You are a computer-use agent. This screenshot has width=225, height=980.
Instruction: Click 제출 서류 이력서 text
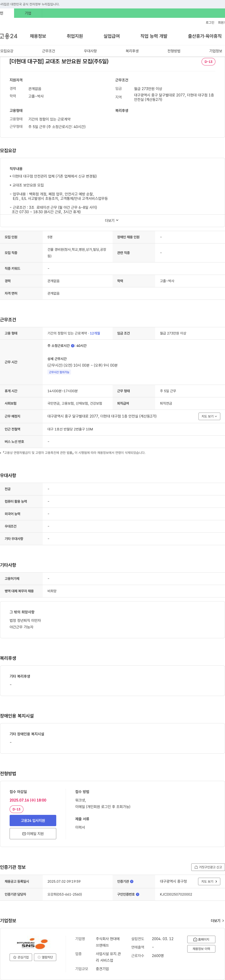pos(80,828)
